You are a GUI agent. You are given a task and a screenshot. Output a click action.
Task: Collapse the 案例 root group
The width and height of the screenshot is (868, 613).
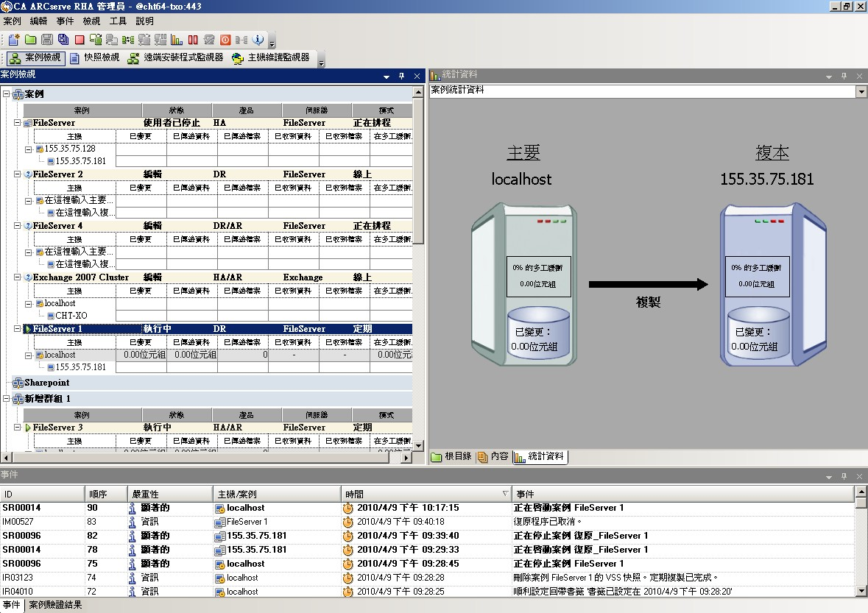(7, 94)
